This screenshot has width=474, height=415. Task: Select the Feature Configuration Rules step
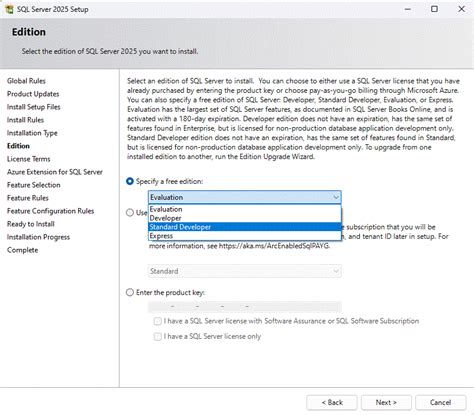51,211
